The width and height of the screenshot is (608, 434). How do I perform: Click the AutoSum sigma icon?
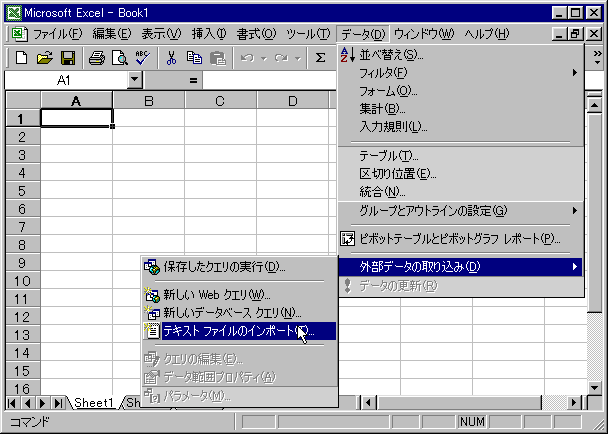coord(320,58)
